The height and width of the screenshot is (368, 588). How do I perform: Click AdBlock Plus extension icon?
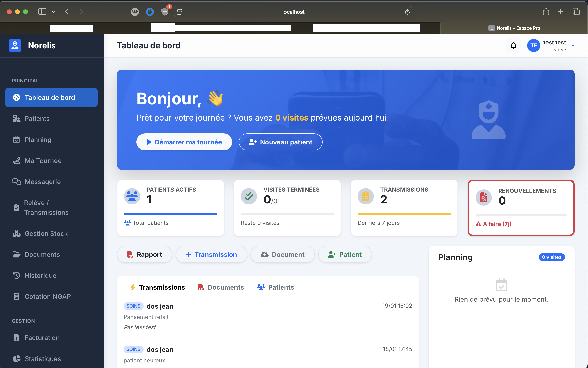[135, 12]
